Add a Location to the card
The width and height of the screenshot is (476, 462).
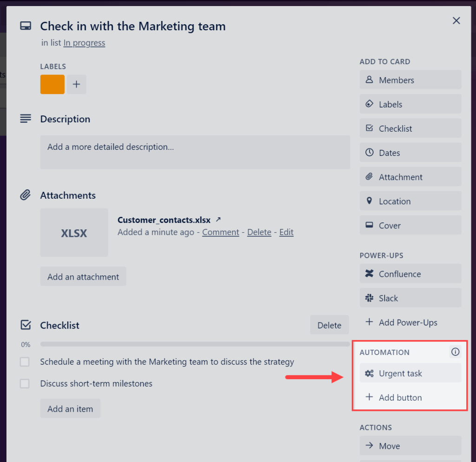pyautogui.click(x=410, y=201)
